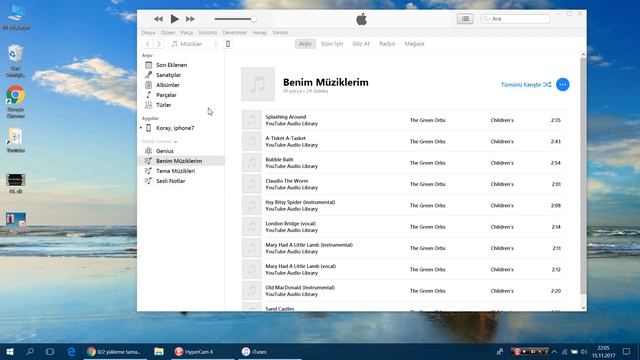The width and height of the screenshot is (640, 360).
Task: Open the list view Up Next button
Action: click(465, 19)
